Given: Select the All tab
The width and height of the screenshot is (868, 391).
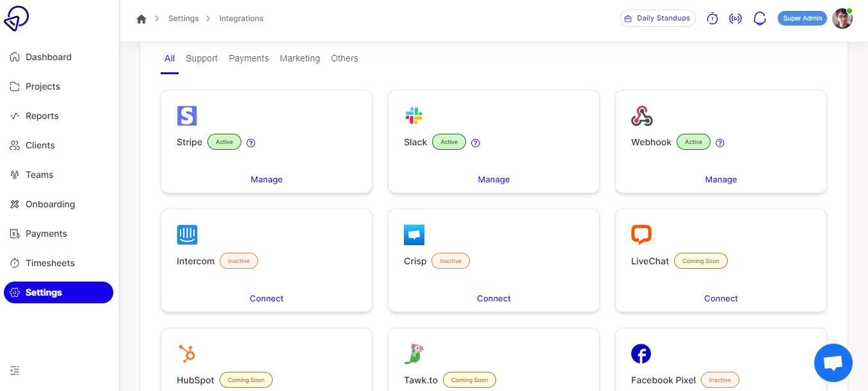Looking at the screenshot, I should click(x=170, y=58).
